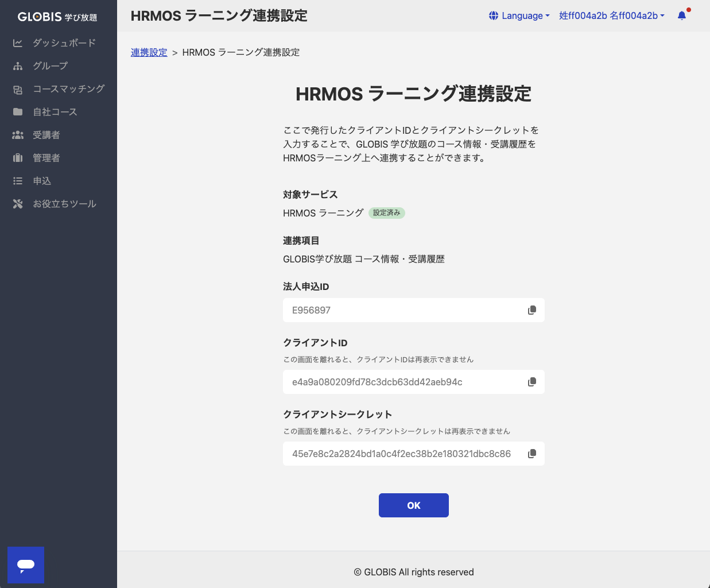Open the chat support widget
710x588 pixels.
tap(26, 565)
